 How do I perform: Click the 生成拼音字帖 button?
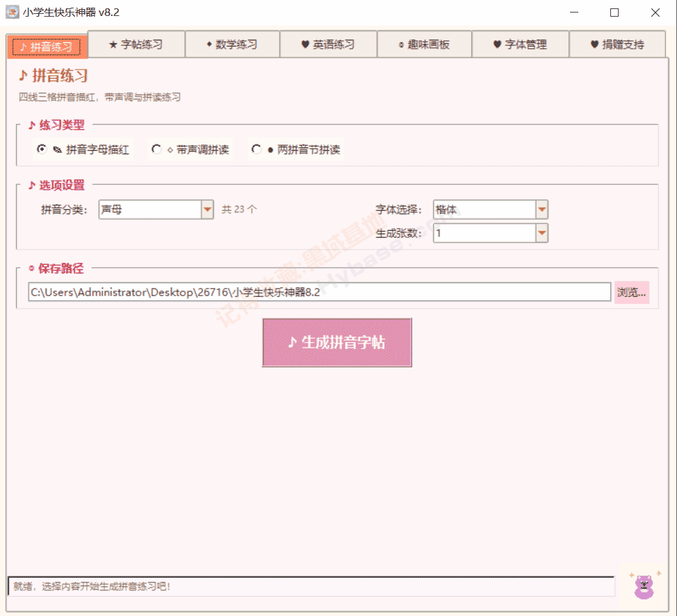(337, 343)
